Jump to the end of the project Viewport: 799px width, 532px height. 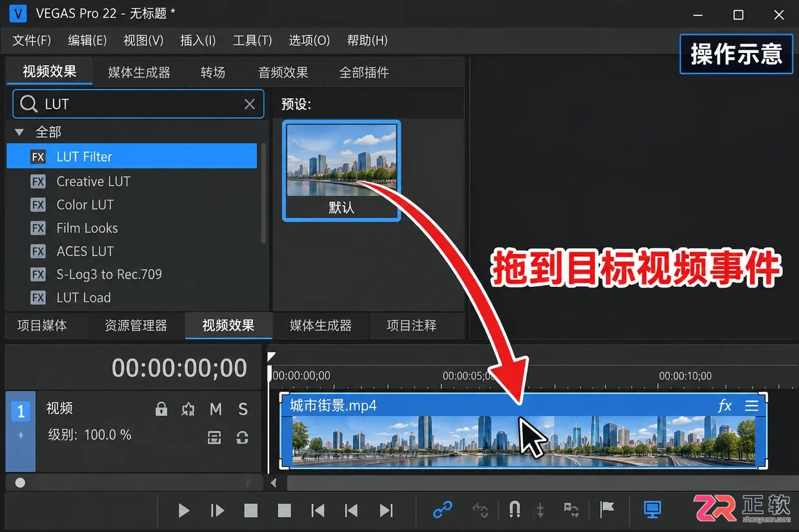click(386, 511)
